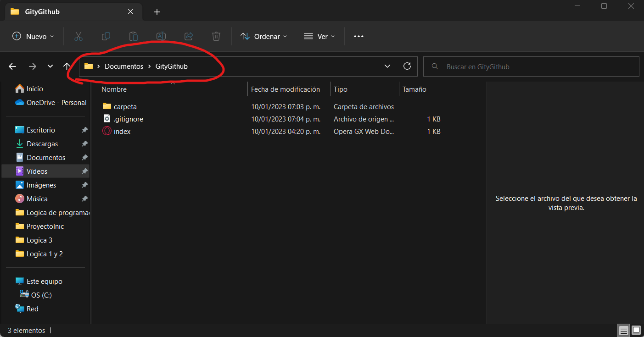Refresh the GityGithub folder view
Screen dimensions: 644x337
point(407,66)
